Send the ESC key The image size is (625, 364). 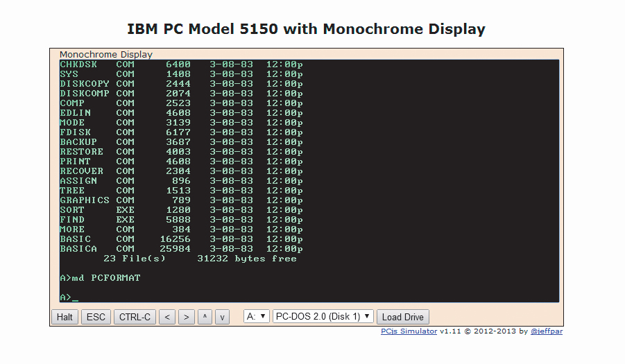(96, 317)
